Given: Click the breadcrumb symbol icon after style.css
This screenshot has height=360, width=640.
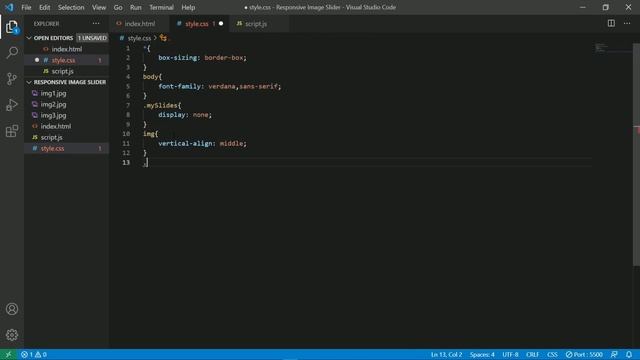Looking at the screenshot, I should (163, 38).
